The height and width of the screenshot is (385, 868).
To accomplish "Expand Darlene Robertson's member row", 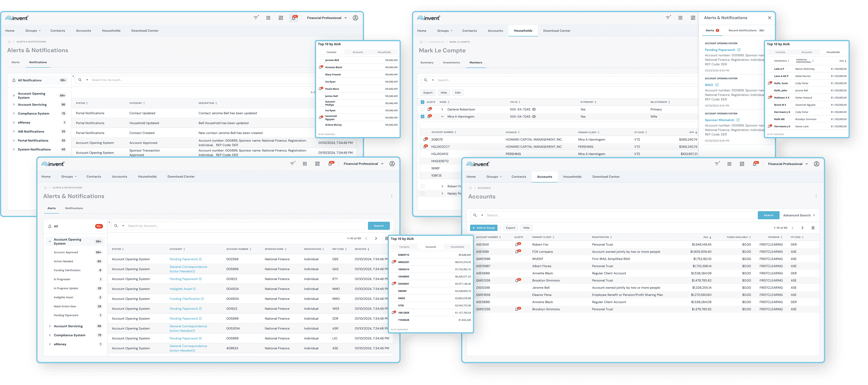I will (x=442, y=110).
